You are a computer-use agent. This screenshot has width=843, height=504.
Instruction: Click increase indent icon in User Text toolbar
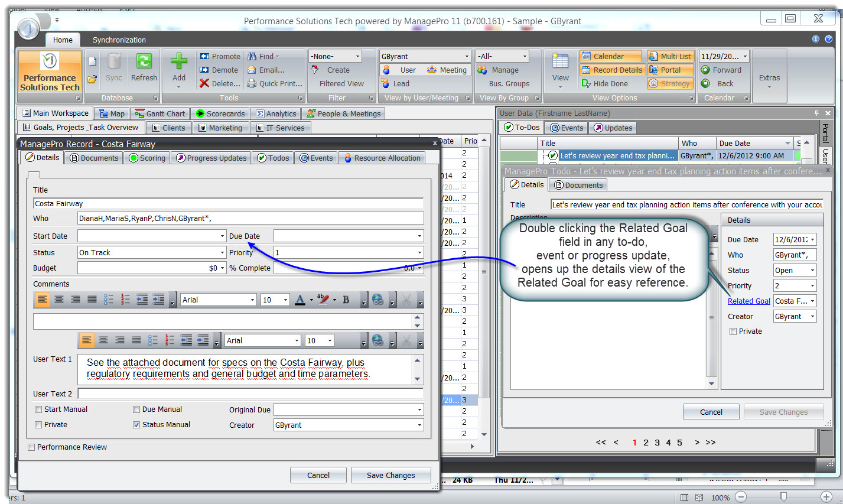click(203, 340)
